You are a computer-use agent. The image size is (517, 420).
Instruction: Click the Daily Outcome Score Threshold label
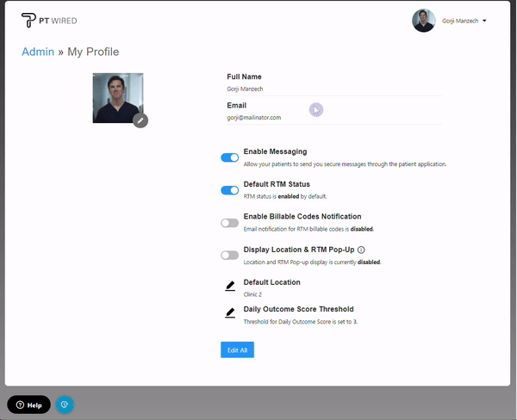299,309
